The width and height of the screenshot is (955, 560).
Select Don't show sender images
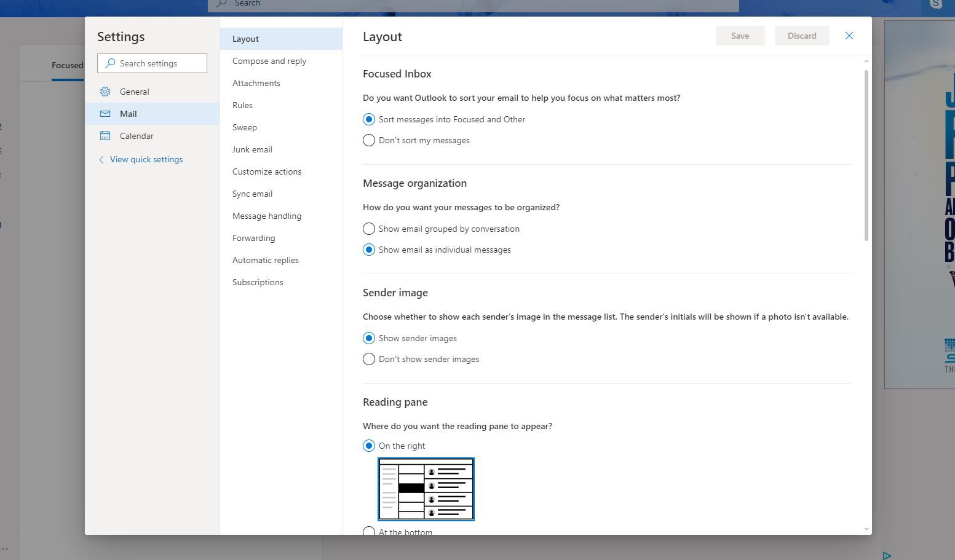(369, 359)
